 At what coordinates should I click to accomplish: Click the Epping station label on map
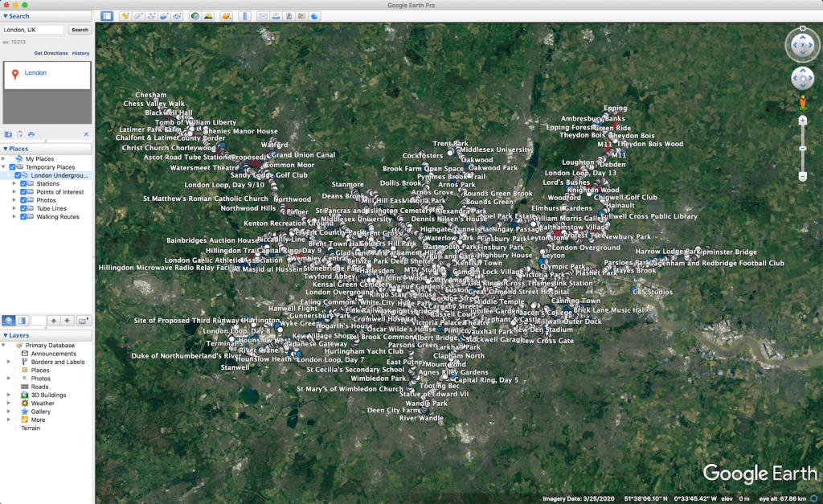[x=615, y=109]
